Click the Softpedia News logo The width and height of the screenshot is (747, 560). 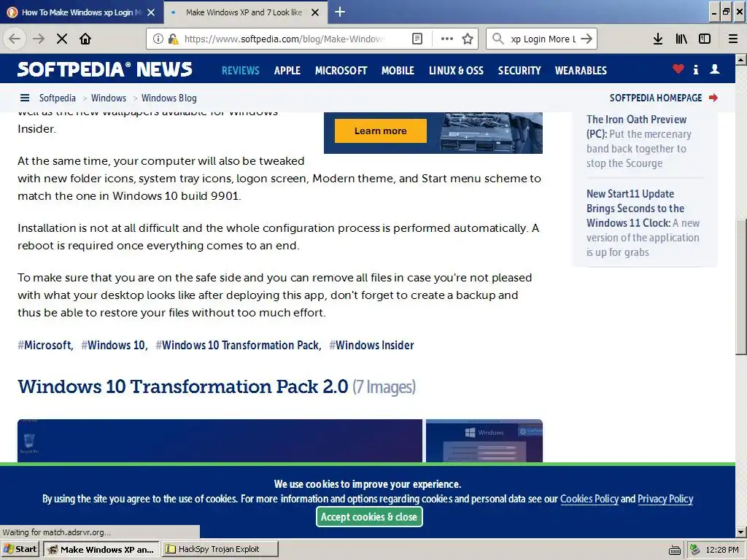coord(105,69)
